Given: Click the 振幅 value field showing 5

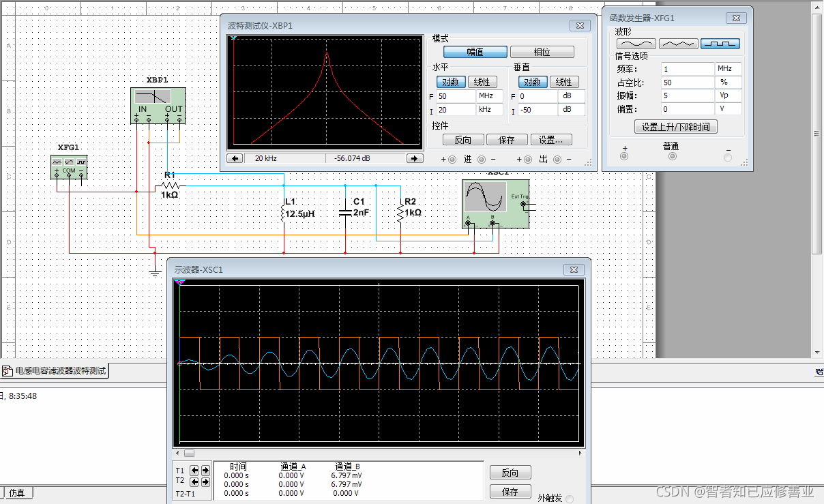Looking at the screenshot, I should pyautogui.click(x=688, y=95).
